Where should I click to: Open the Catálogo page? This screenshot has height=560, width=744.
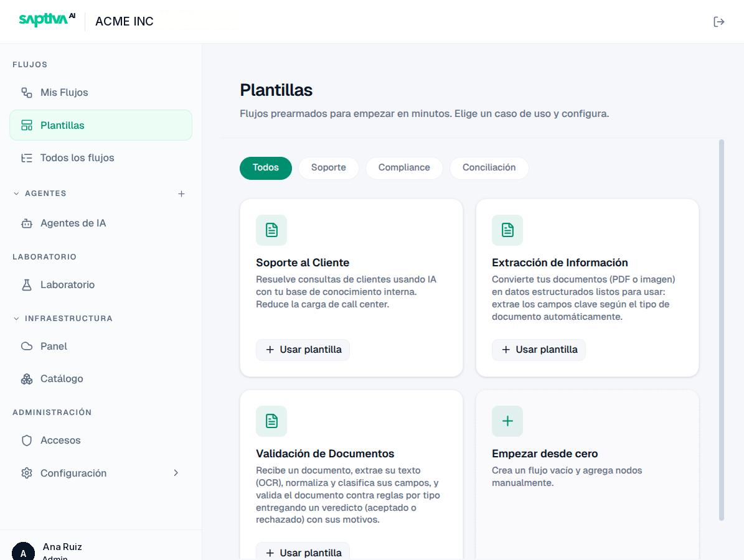click(x=101, y=379)
